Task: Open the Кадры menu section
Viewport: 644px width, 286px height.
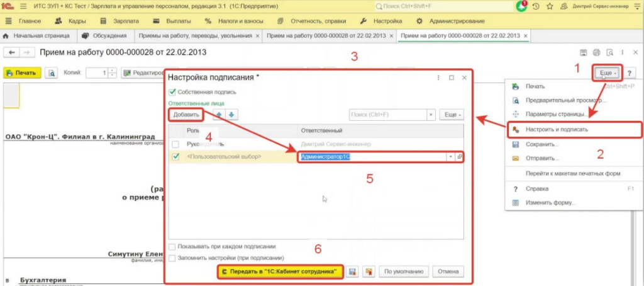Action: coord(70,21)
